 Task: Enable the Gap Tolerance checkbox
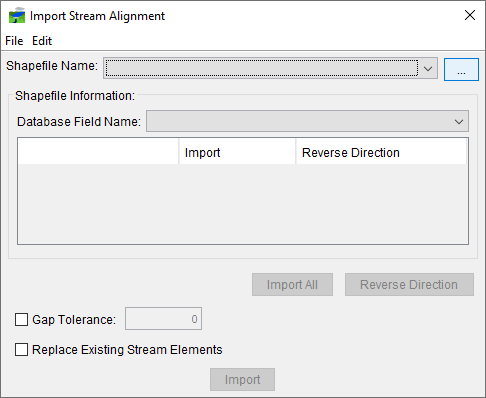[x=21, y=319]
